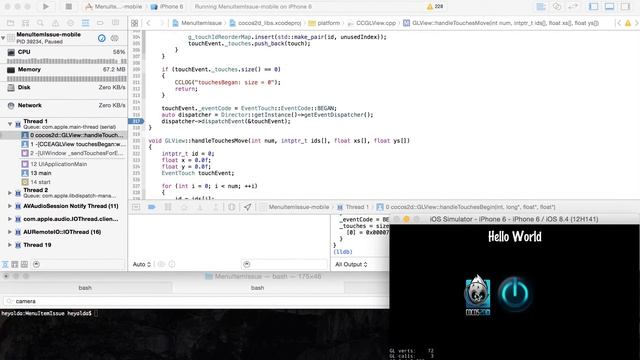Jump to the previous issue arrow

coord(619,23)
